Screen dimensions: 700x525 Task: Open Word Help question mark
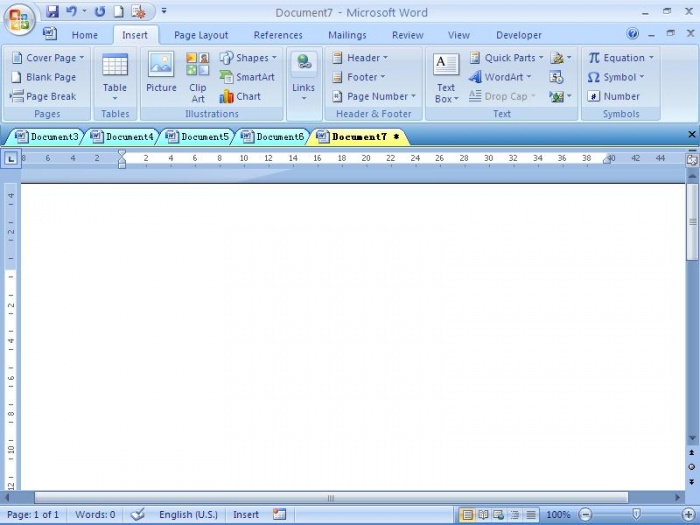point(632,33)
